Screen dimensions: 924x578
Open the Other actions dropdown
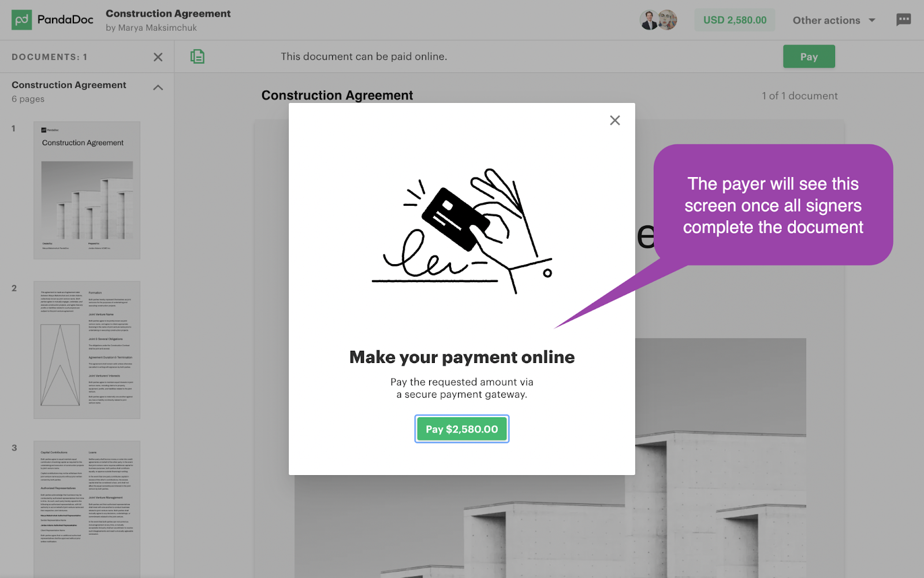(834, 20)
